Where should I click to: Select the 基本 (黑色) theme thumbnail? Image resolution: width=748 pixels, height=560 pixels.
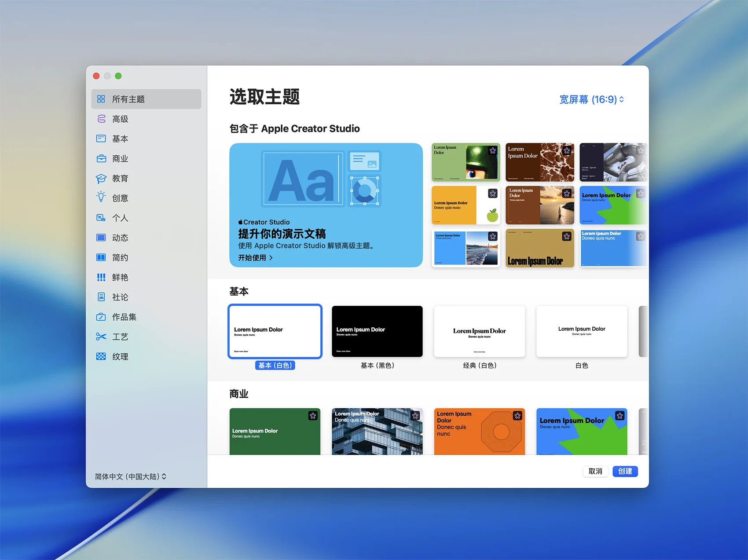coord(377,331)
